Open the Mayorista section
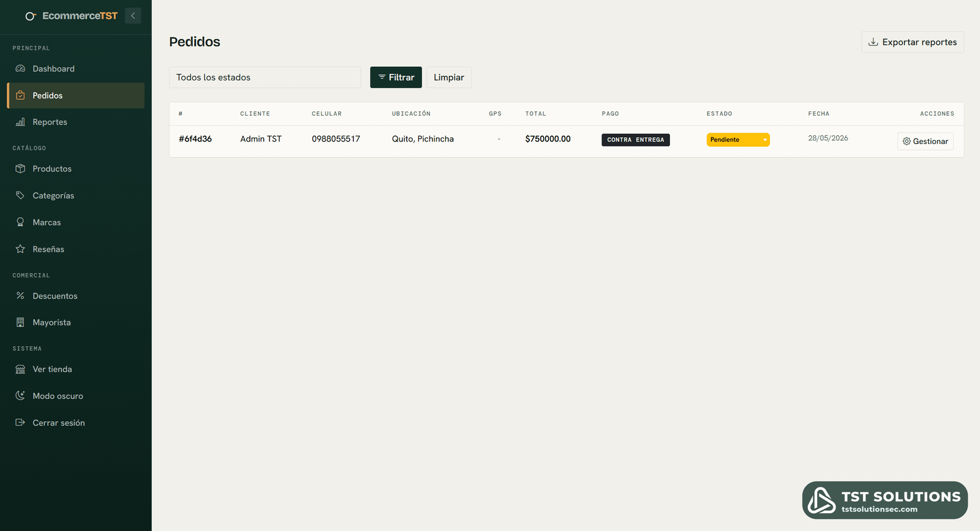The image size is (980, 531). point(76,322)
